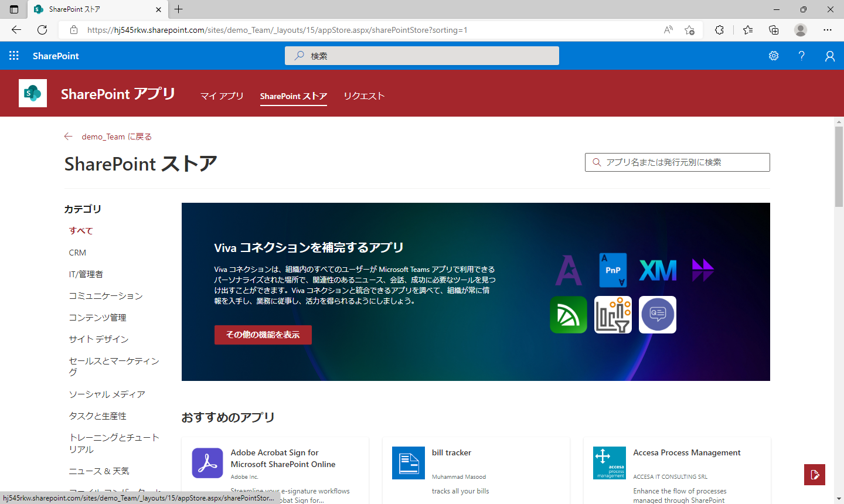Open the browser favorites star list icon
844x504 pixels.
748,30
